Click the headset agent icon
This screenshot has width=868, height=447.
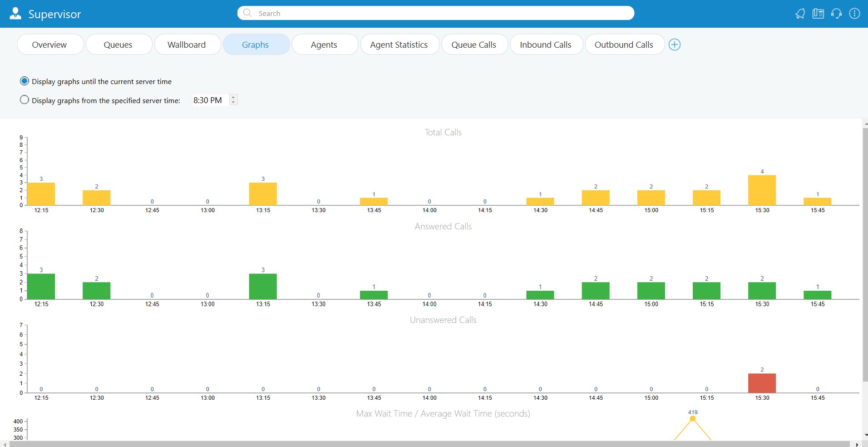click(836, 14)
